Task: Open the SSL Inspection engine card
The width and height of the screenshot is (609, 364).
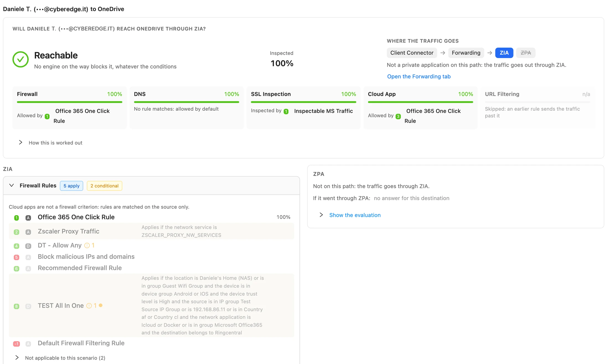Action: [303, 108]
